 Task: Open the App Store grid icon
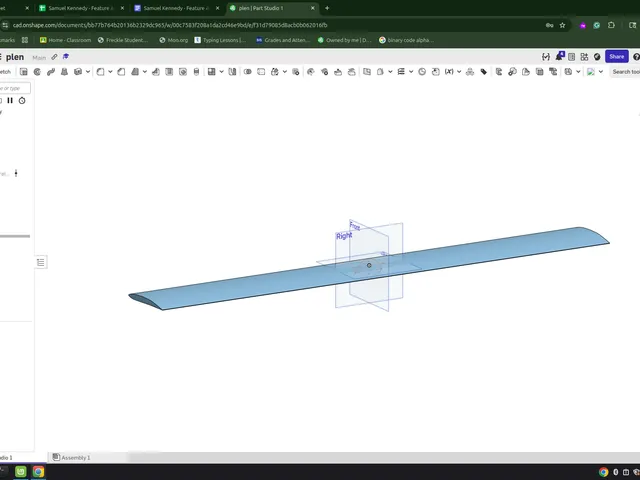pos(584,57)
